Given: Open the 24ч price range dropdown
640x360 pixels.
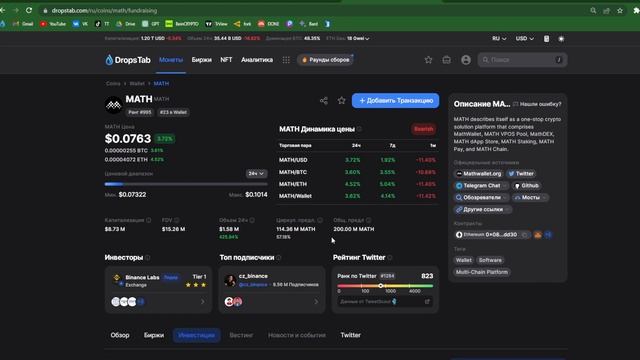Looking at the screenshot, I should 256,173.
